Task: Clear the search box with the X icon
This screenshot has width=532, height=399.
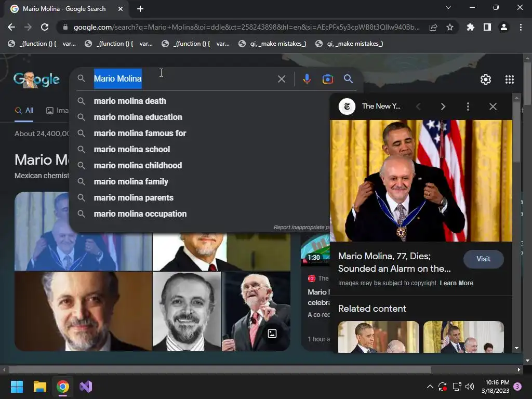Action: click(282, 79)
